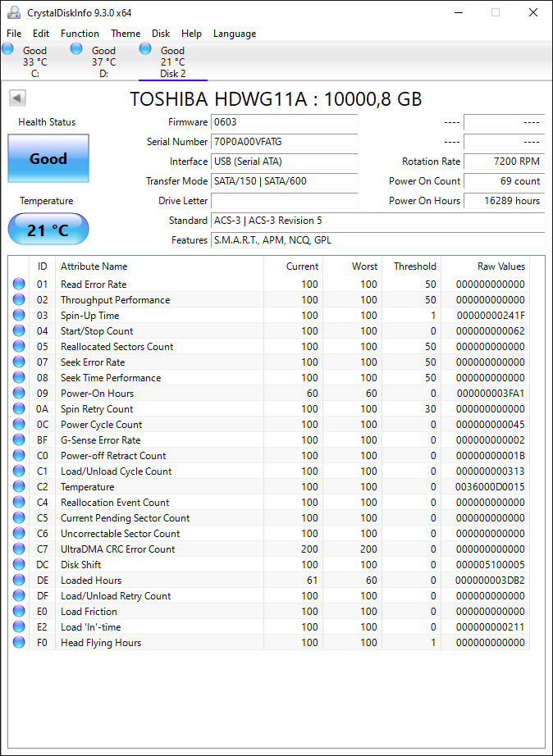Click status orb for Load Friction
The image size is (553, 756).
pos(19,611)
